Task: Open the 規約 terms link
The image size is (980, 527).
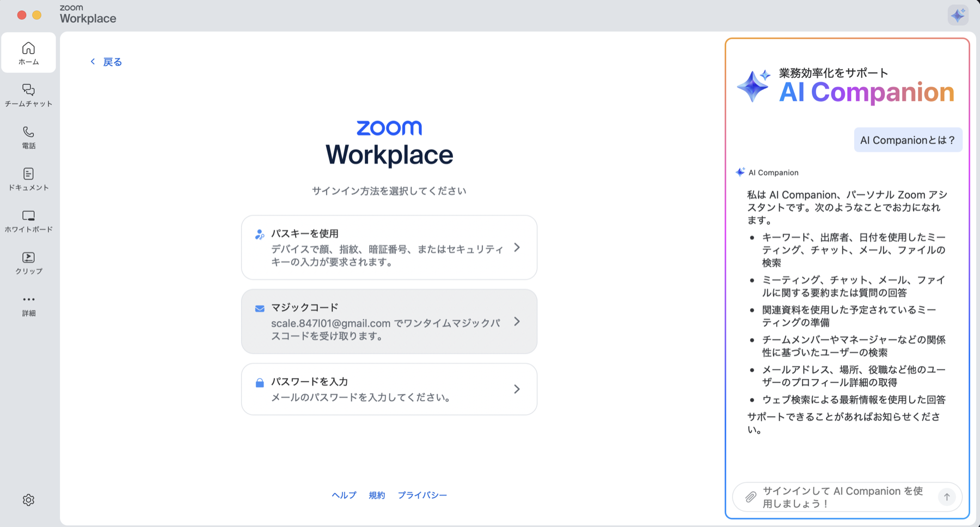Action: click(377, 495)
